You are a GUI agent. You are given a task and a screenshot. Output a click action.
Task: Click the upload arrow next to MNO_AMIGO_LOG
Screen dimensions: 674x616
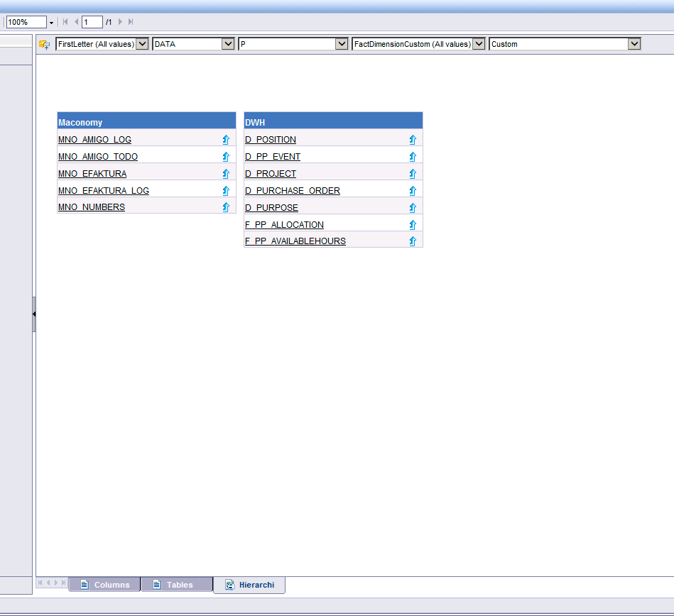click(x=226, y=140)
